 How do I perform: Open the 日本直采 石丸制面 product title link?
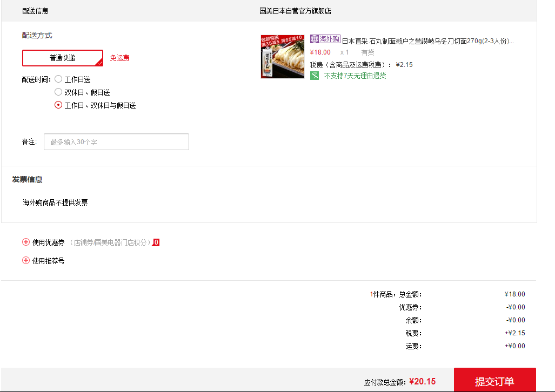click(x=427, y=41)
